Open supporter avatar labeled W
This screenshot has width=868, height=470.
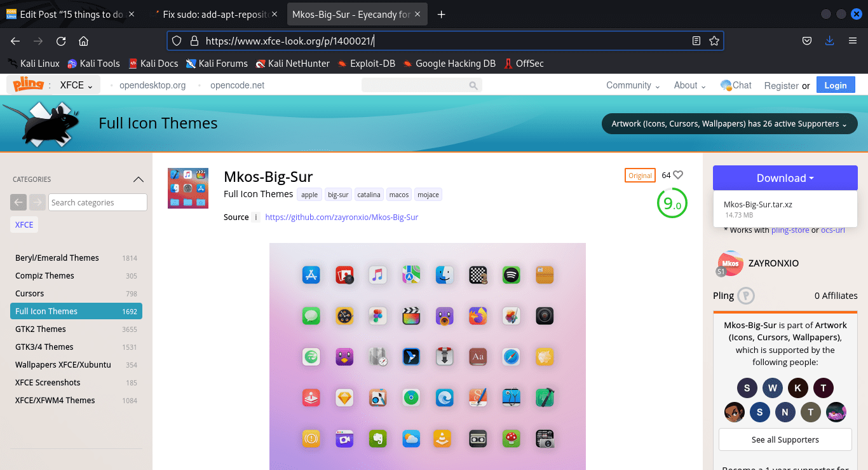773,388
